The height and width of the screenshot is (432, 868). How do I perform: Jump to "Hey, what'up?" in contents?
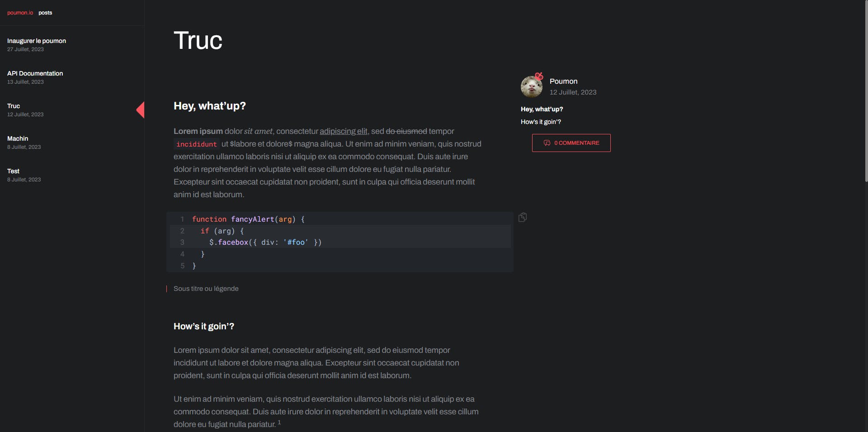(x=542, y=109)
